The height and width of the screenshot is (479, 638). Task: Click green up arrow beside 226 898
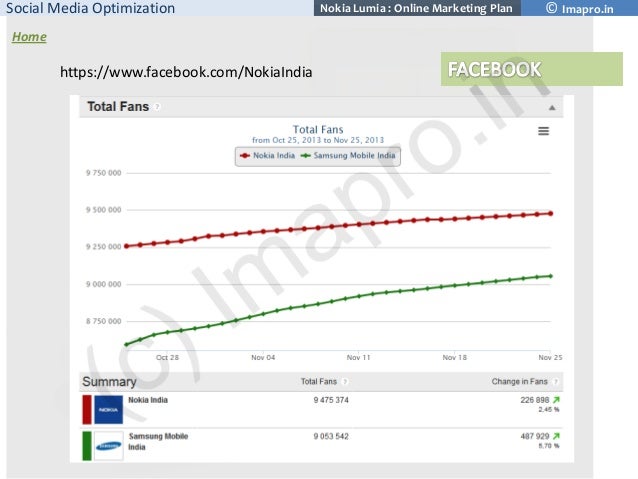click(x=556, y=400)
